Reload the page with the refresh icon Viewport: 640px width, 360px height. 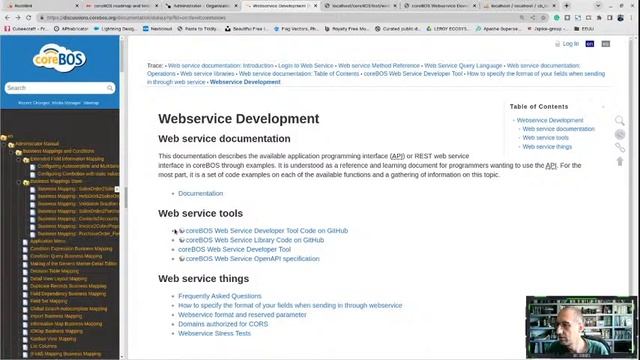pos(29,18)
